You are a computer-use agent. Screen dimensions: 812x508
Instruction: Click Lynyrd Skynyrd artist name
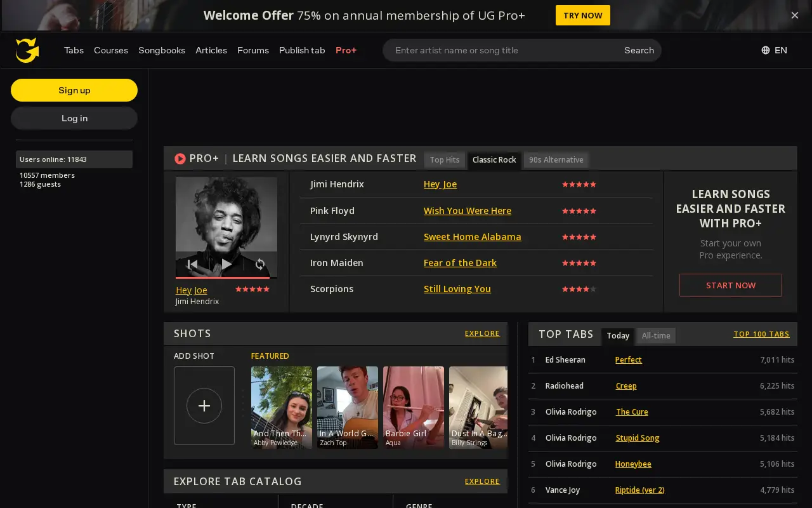[344, 237]
